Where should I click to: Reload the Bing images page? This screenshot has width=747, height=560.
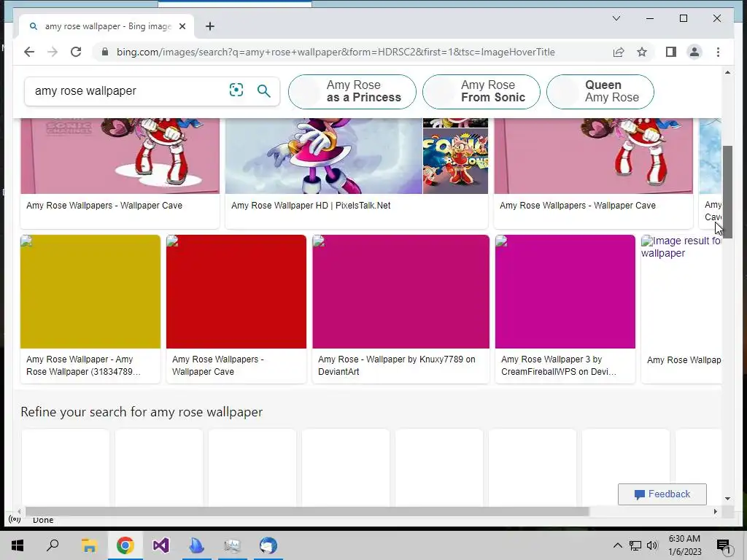pos(76,52)
